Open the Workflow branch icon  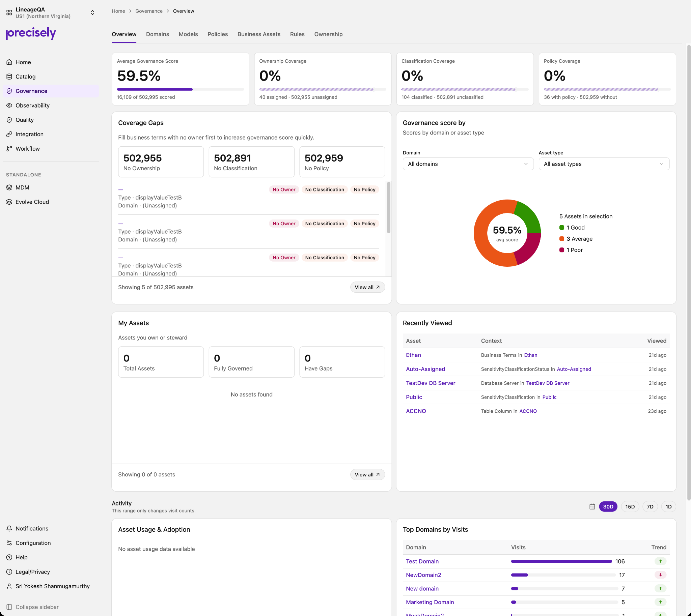(x=9, y=149)
